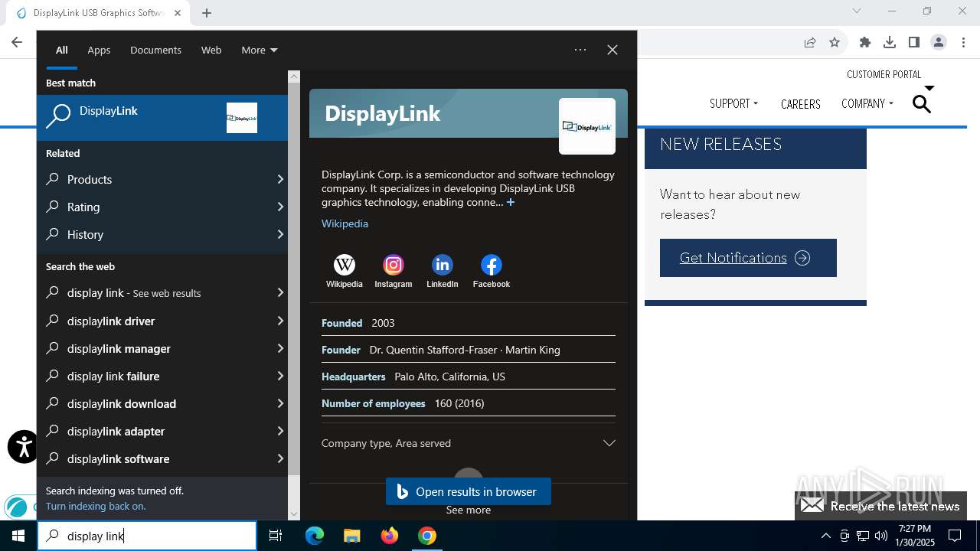Viewport: 980px width, 551px height.
Task: Launch Firefox from taskbar
Action: coord(390,536)
